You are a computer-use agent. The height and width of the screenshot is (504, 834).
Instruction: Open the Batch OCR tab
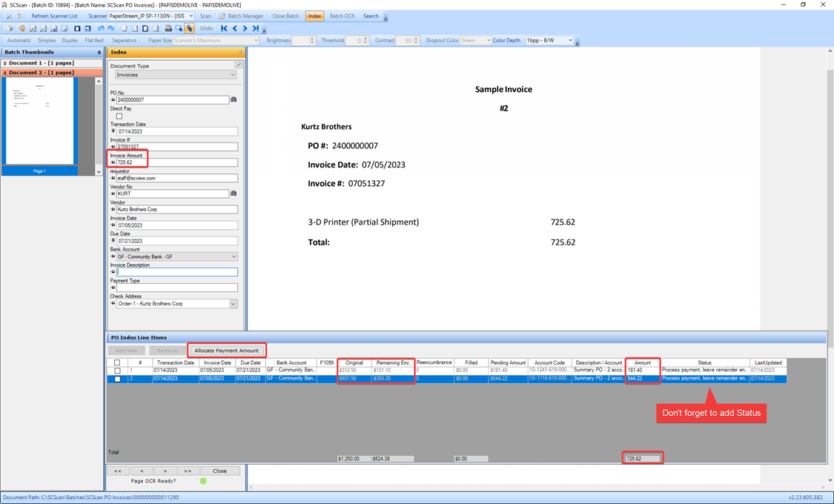[342, 16]
